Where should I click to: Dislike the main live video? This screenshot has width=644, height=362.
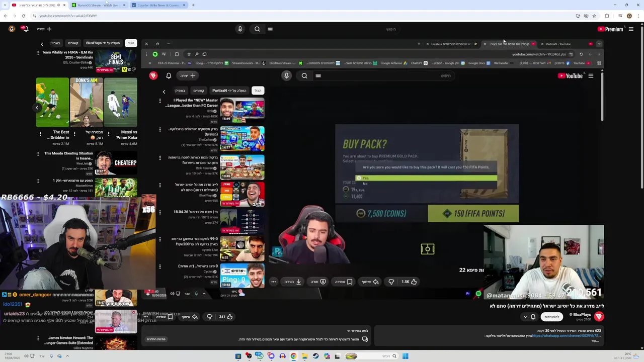coord(209,317)
